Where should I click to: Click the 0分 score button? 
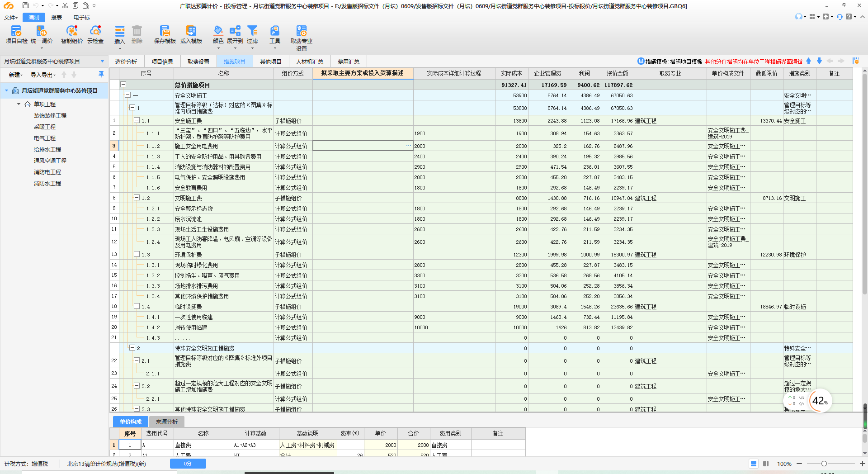pos(188,464)
